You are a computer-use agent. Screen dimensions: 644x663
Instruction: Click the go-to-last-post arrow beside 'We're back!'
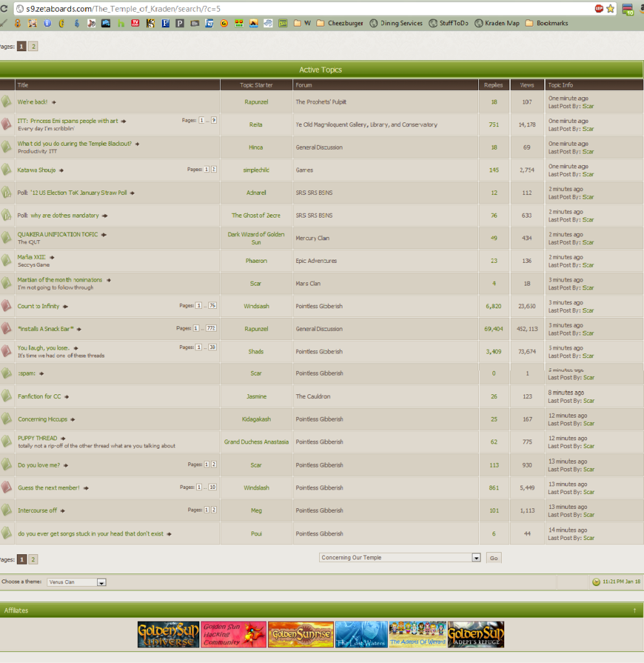(x=54, y=102)
